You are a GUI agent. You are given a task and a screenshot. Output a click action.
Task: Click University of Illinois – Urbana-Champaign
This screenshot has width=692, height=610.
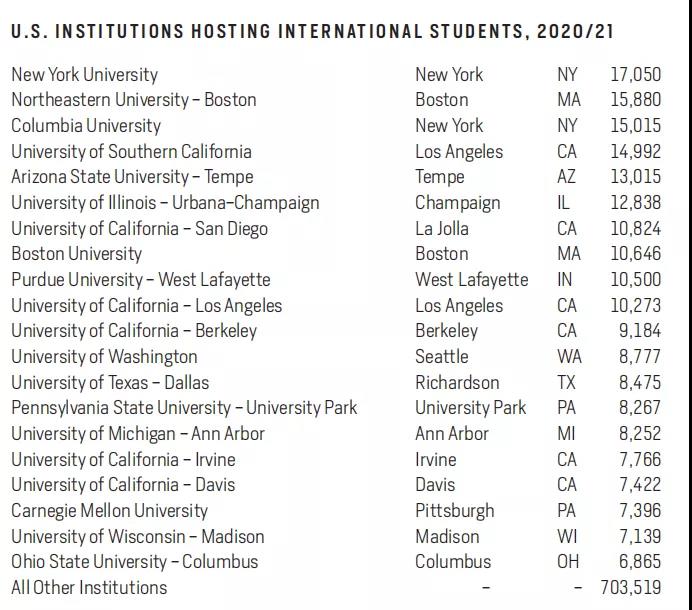(x=165, y=203)
